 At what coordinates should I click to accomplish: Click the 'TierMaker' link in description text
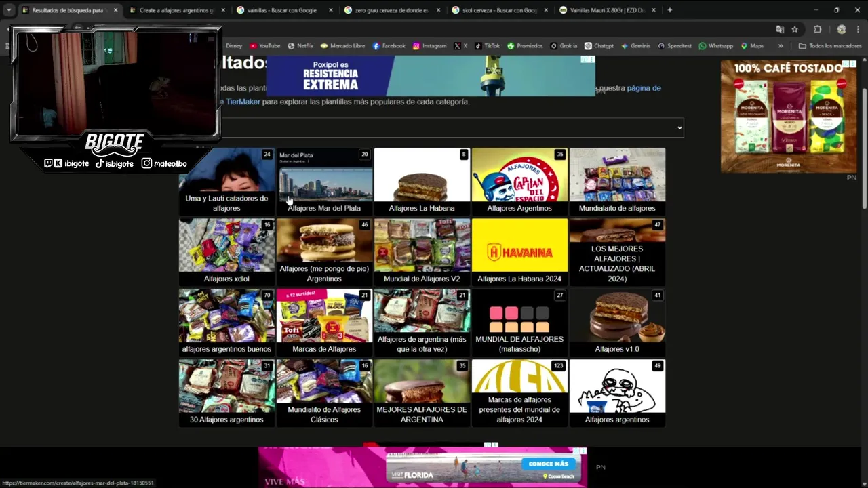coord(243,102)
